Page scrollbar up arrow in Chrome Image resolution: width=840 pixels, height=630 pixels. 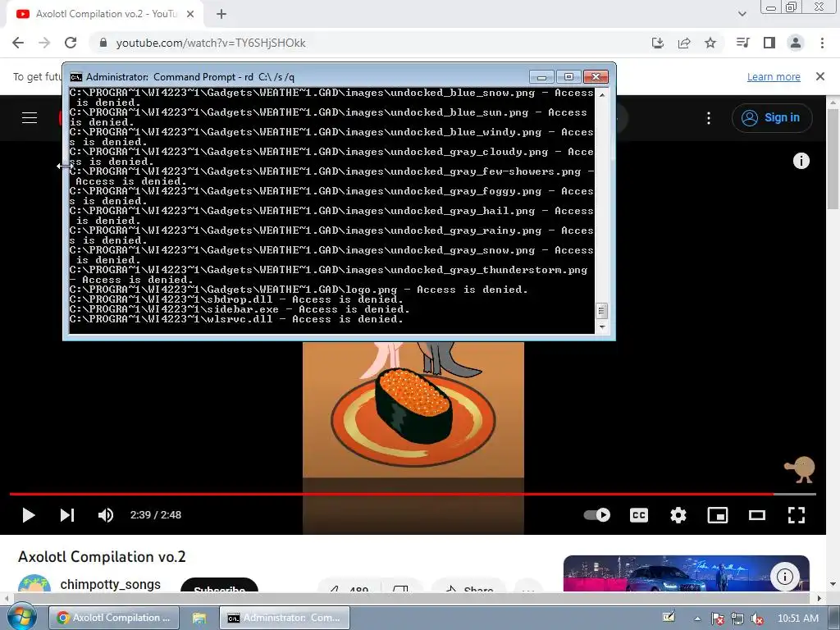(833, 102)
